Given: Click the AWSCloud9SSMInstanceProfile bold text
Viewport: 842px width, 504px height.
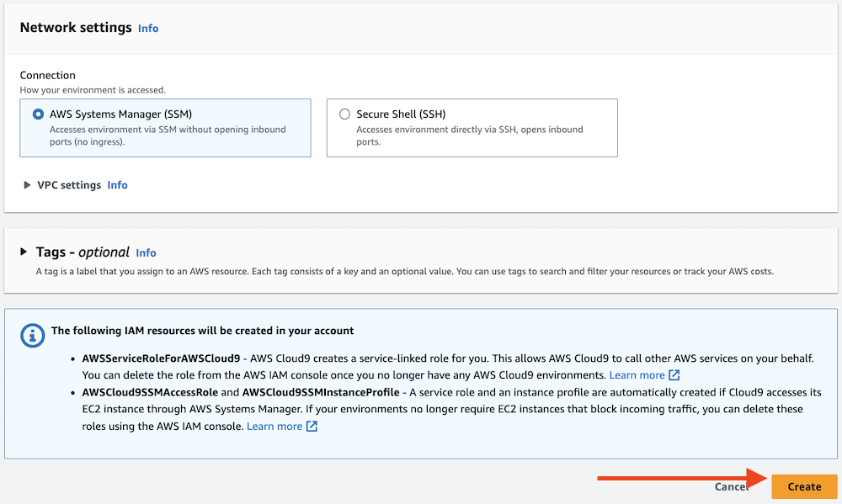Looking at the screenshot, I should (321, 392).
